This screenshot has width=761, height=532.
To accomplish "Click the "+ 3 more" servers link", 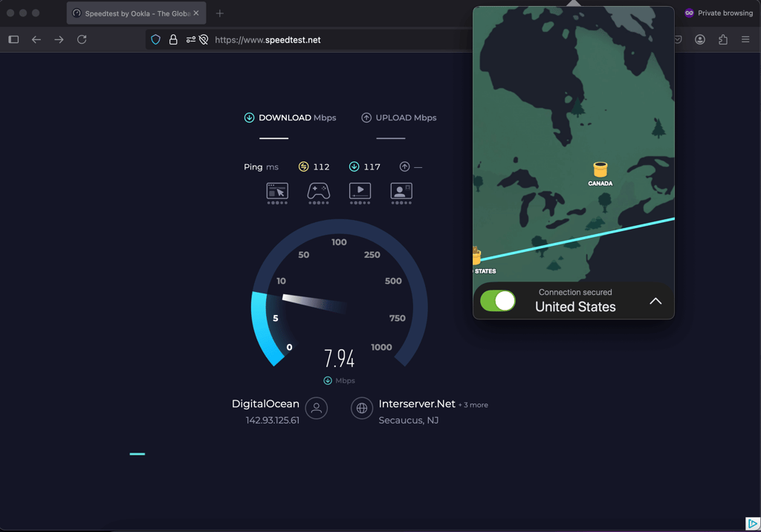I will pos(473,405).
